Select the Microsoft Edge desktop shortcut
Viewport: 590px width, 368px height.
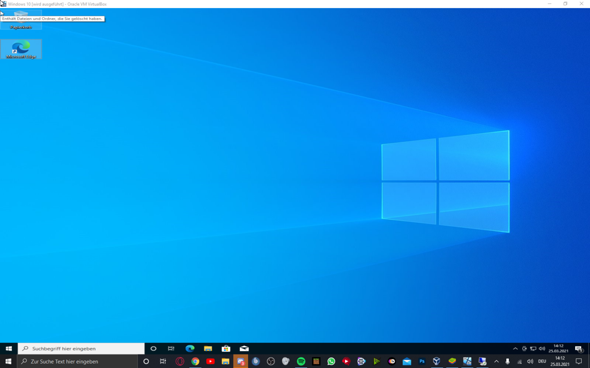[21, 49]
